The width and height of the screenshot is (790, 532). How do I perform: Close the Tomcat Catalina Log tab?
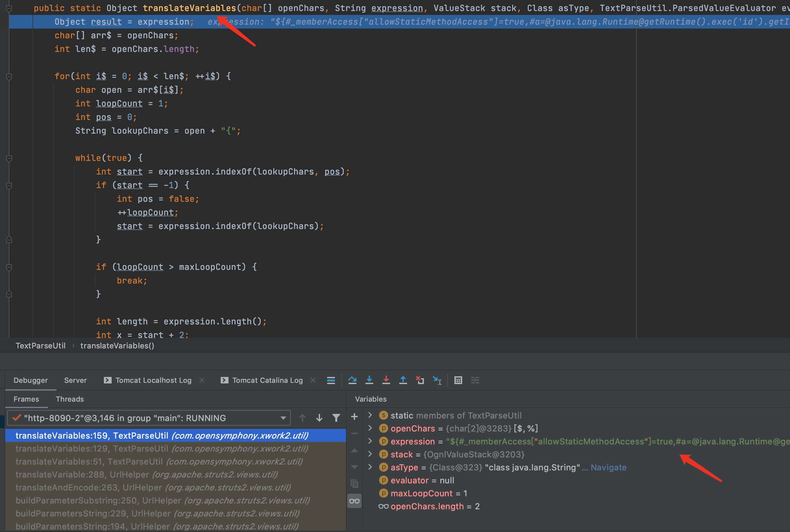(x=313, y=380)
